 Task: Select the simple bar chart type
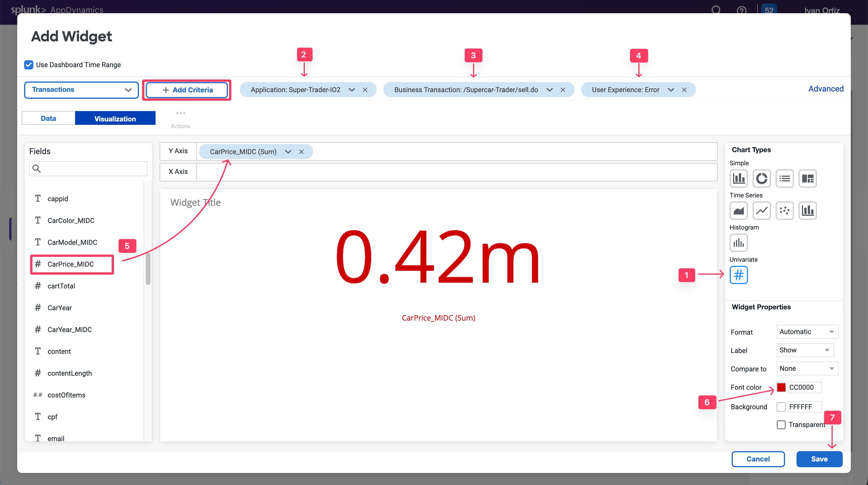coord(739,178)
